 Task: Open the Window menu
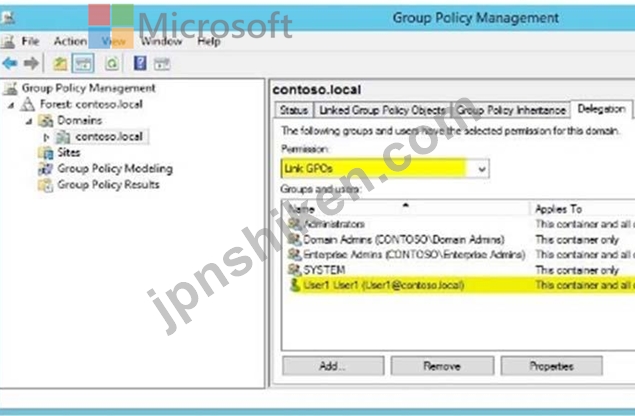point(161,41)
